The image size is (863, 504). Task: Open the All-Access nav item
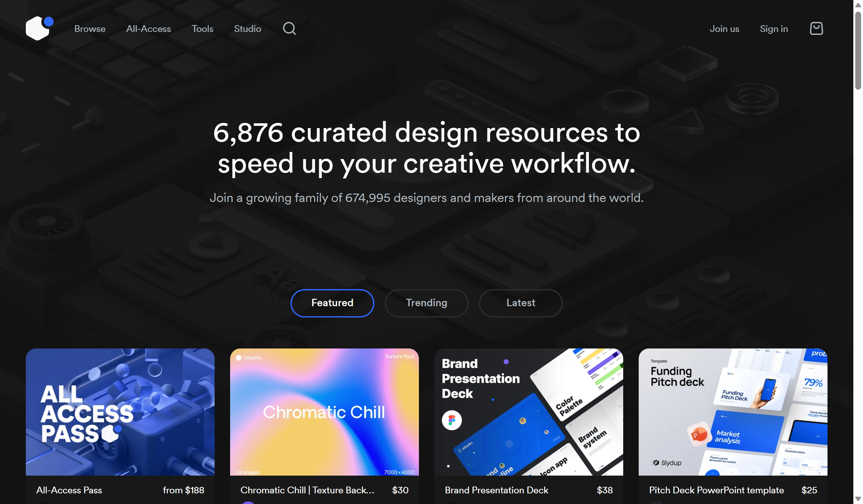pos(148,29)
